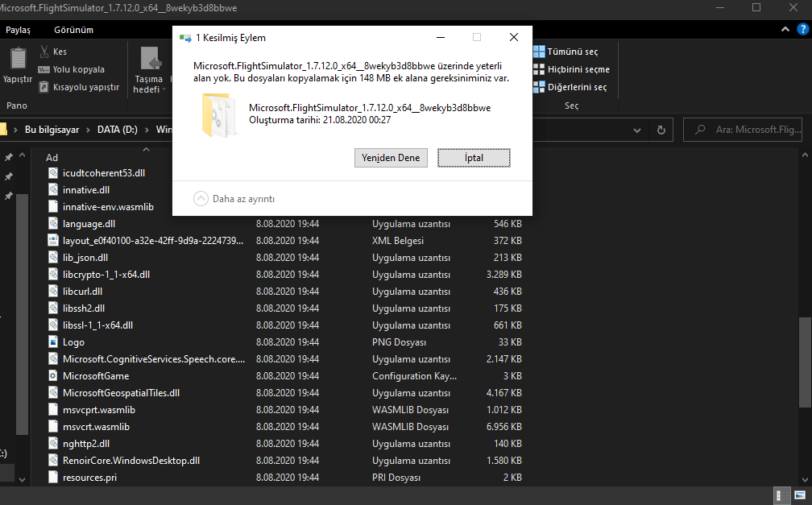Click the folder thumbnail in dialog
The image size is (812, 505).
(220, 115)
